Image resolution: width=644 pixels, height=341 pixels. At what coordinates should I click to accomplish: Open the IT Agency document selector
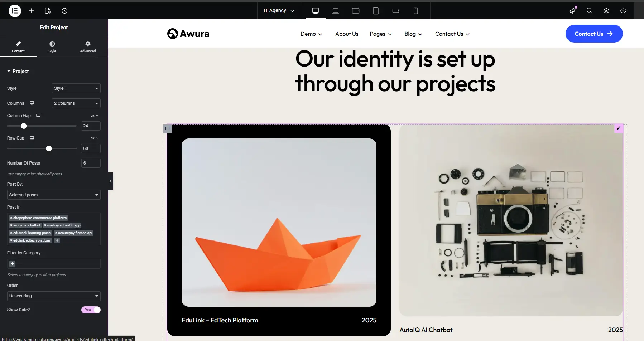(279, 11)
